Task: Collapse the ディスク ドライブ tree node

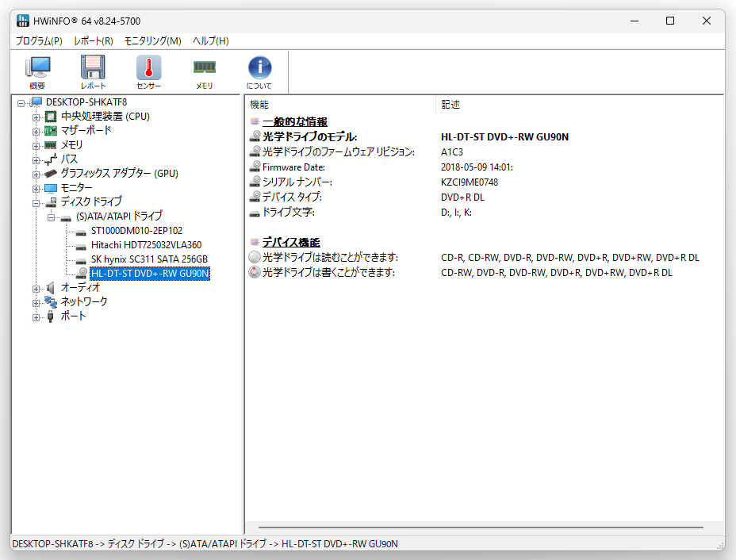Action: pyautogui.click(x=36, y=203)
